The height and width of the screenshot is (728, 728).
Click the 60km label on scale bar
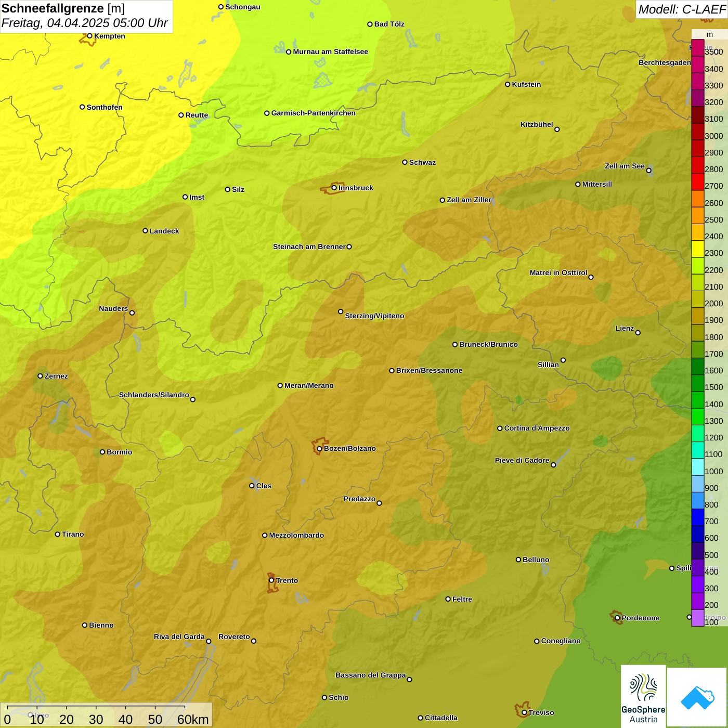click(193, 719)
